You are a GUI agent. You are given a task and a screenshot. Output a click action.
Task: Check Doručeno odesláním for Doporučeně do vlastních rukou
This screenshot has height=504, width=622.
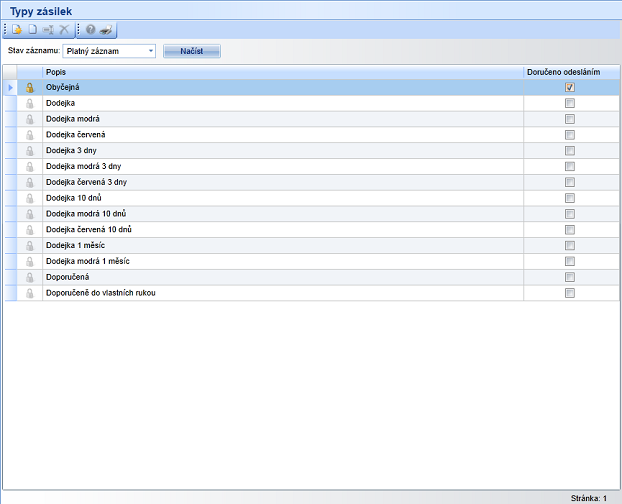click(x=570, y=293)
